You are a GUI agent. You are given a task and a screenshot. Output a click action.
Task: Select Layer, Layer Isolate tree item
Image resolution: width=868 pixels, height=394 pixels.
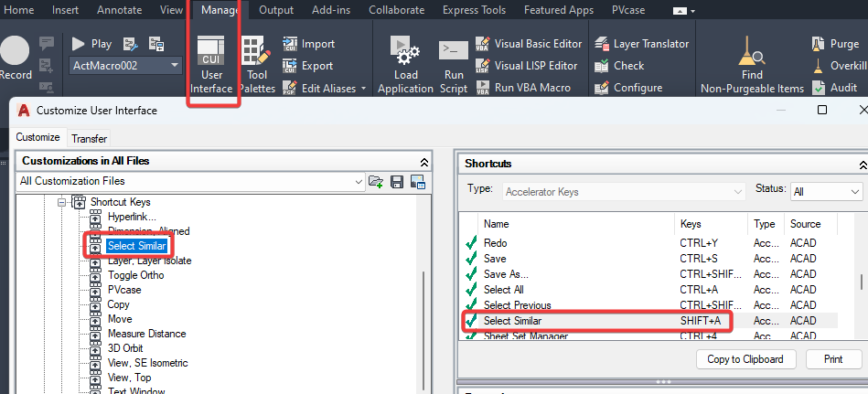click(x=149, y=261)
